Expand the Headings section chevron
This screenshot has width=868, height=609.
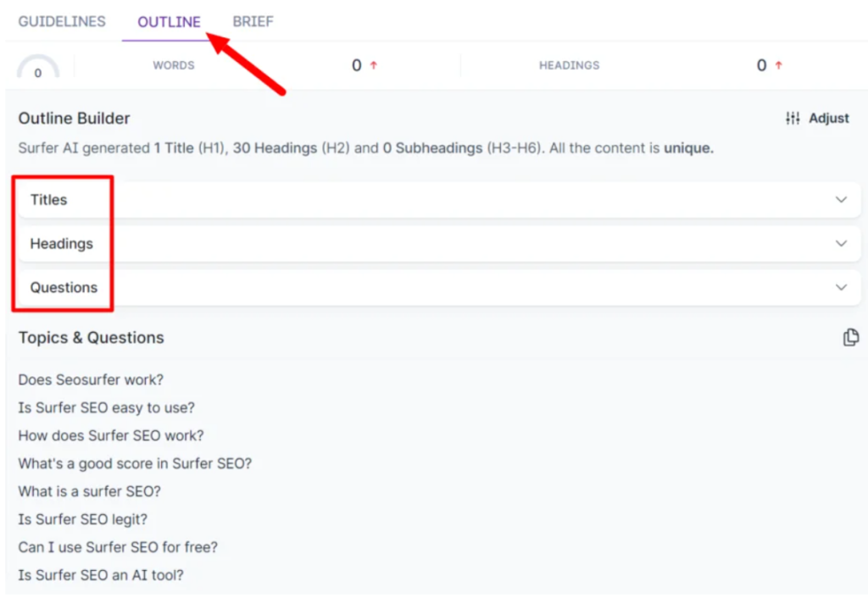[841, 243]
